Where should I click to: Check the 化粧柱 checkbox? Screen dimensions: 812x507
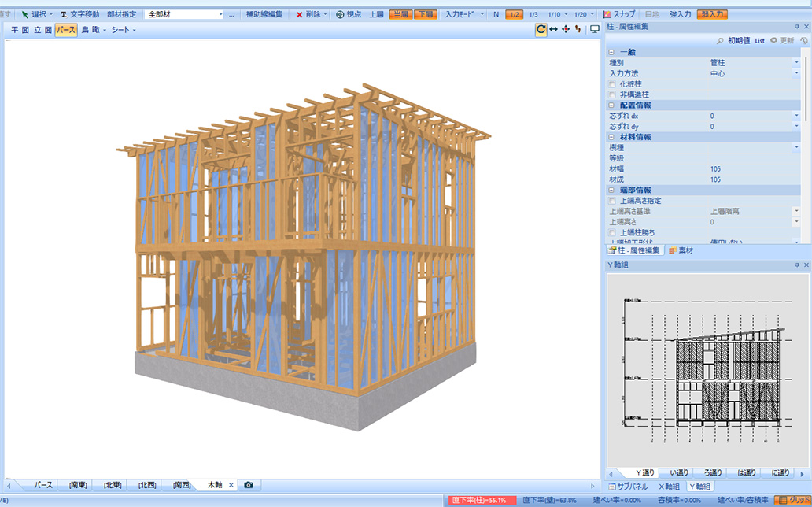coord(612,84)
